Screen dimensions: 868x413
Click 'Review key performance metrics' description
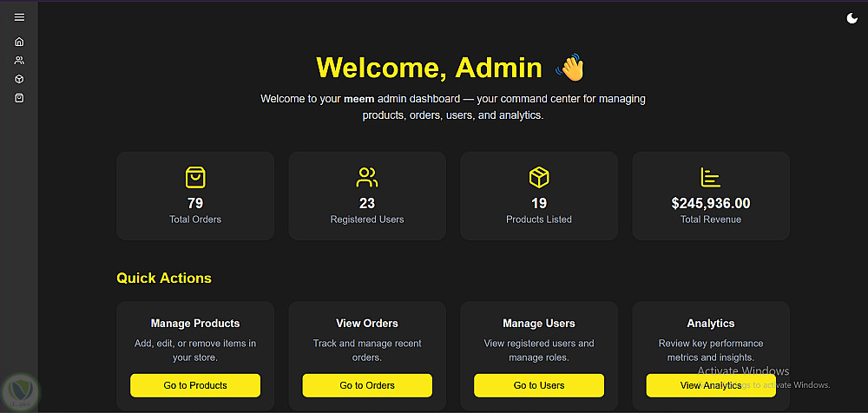711,351
